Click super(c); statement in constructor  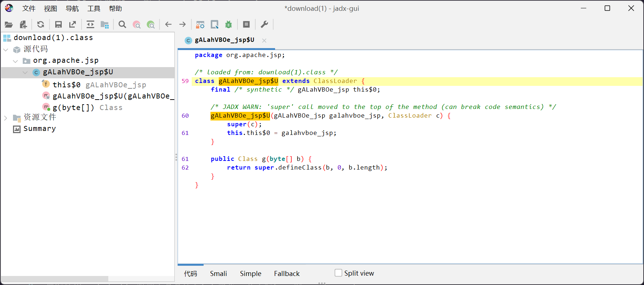[244, 124]
